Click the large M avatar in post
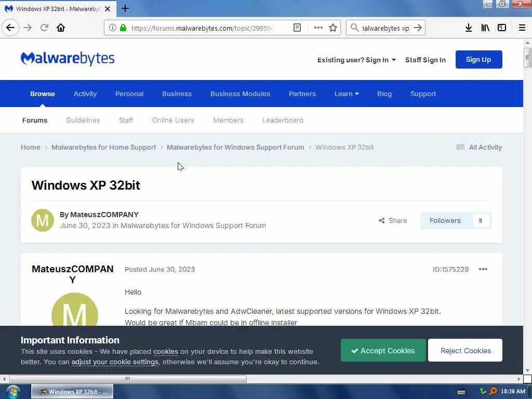Viewport: 532px width, 399px height. pos(75,310)
